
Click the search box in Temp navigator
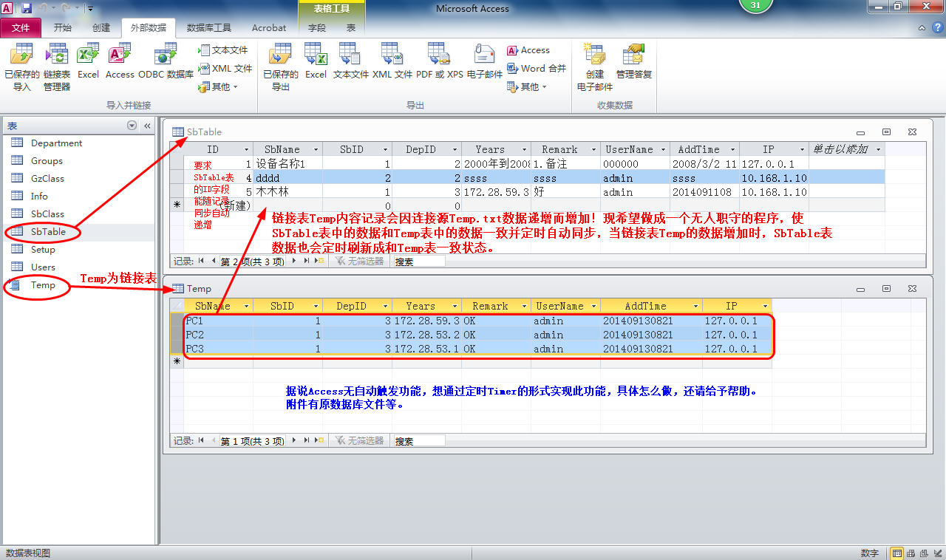pos(419,440)
